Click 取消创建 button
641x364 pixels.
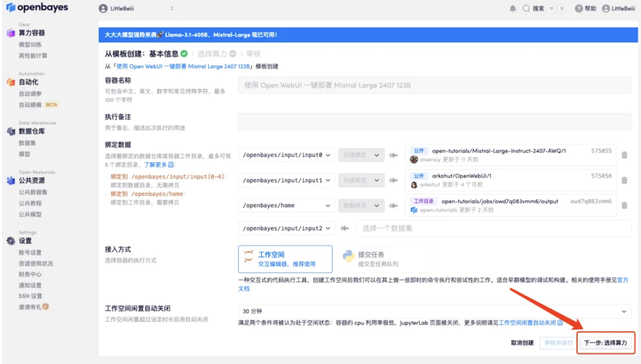[x=522, y=343]
